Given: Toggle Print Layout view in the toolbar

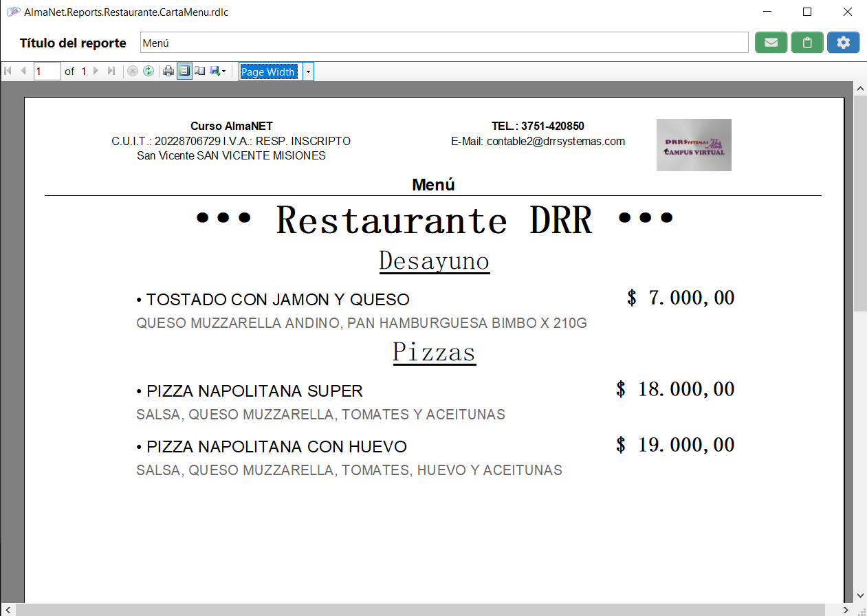Looking at the screenshot, I should (184, 71).
